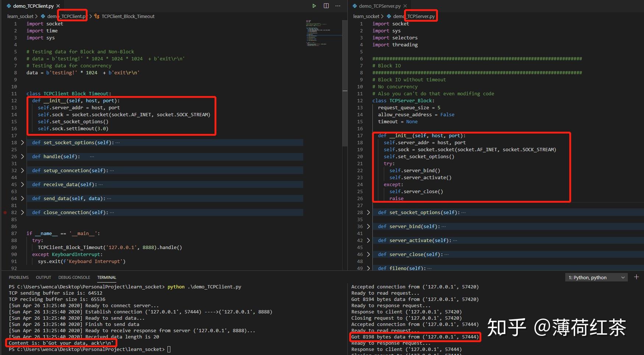Expand folded server_activate method
Screen dimensions: 644x355
[368, 241]
